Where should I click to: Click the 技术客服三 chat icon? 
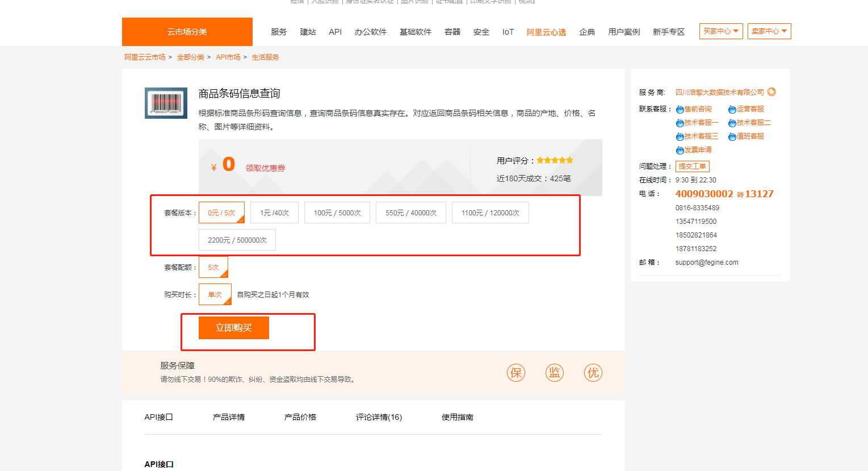coord(680,137)
